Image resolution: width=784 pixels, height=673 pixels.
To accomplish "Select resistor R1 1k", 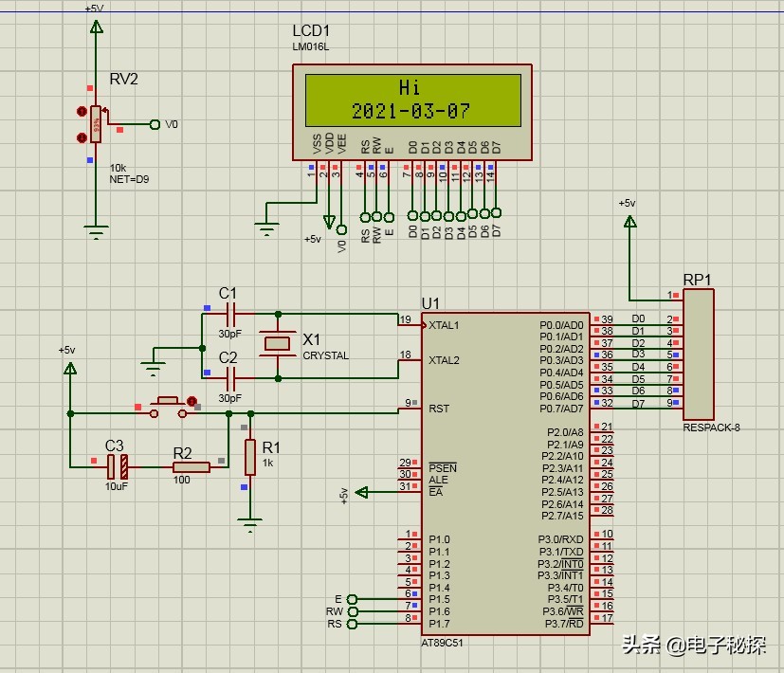I will coord(249,456).
